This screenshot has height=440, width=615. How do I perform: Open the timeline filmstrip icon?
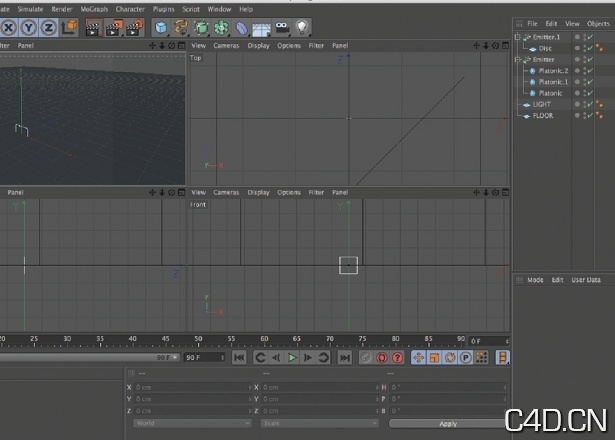(x=502, y=358)
